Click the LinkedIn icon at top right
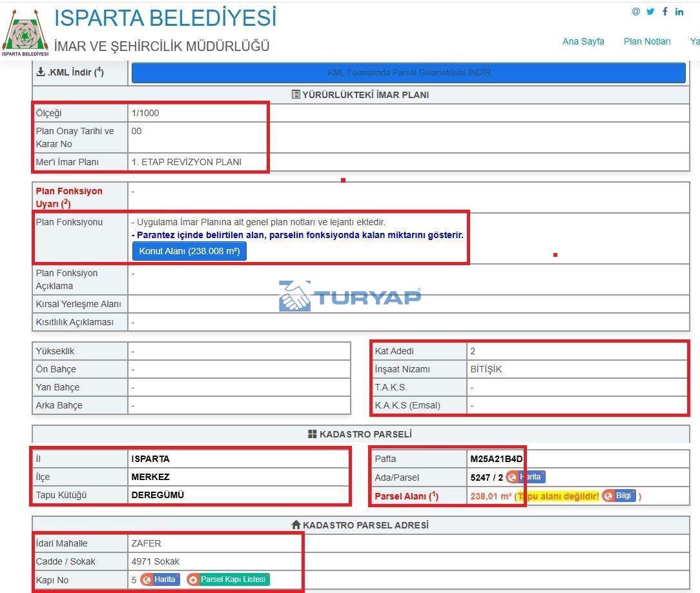The width and height of the screenshot is (700, 593). (x=679, y=12)
